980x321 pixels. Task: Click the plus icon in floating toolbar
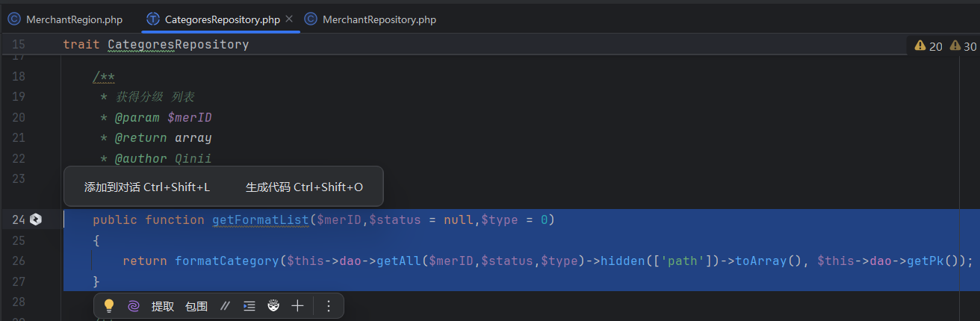297,305
